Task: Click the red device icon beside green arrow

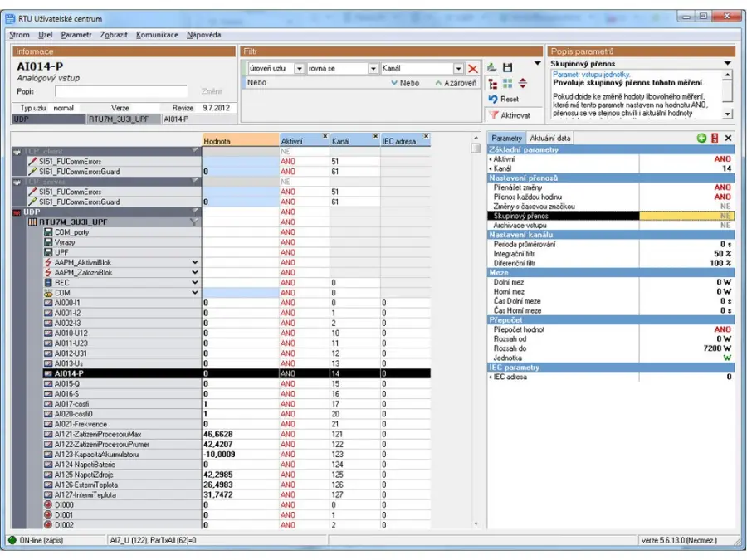Action: pos(715,138)
